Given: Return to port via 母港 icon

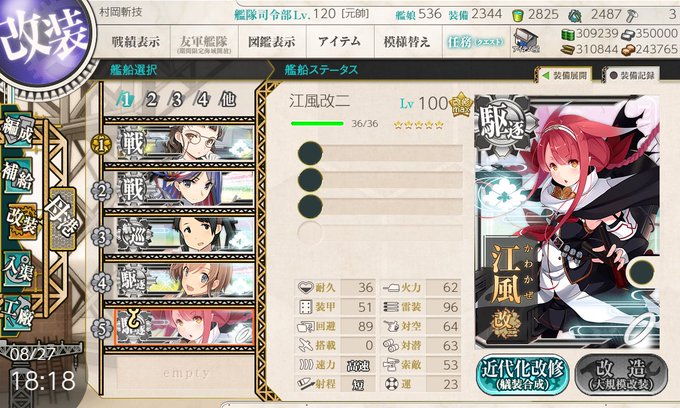Looking at the screenshot, I should pos(63,218).
